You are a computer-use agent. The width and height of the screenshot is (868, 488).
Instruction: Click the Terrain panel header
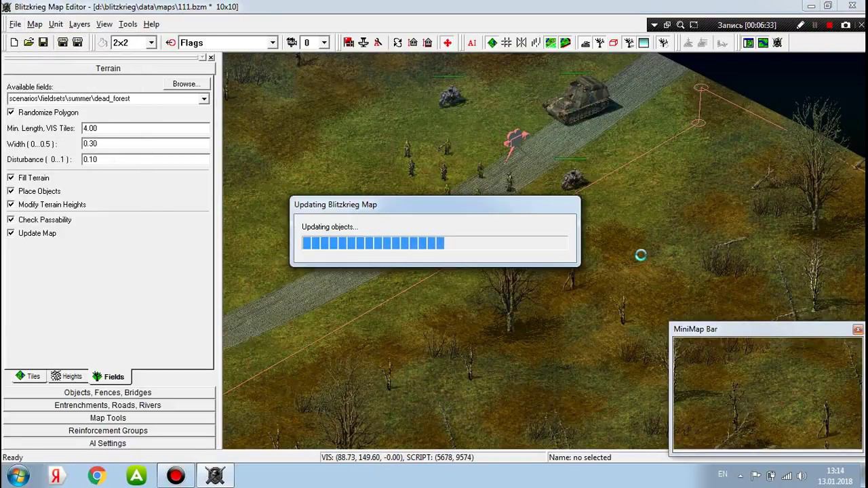point(108,68)
